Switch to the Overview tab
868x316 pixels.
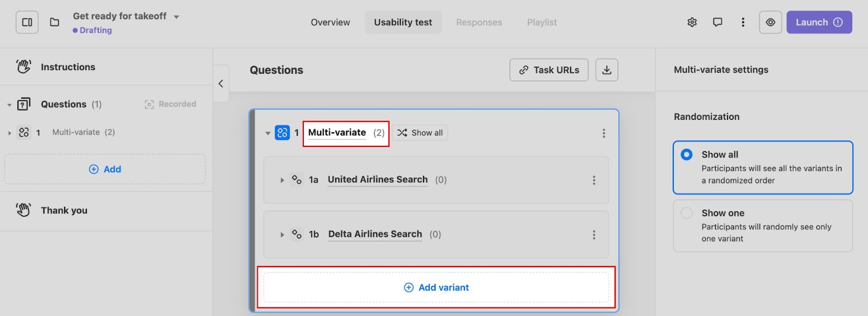[330, 22]
